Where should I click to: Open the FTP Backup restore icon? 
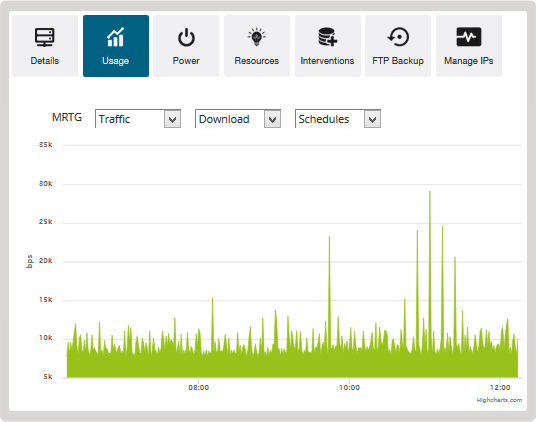[x=398, y=37]
